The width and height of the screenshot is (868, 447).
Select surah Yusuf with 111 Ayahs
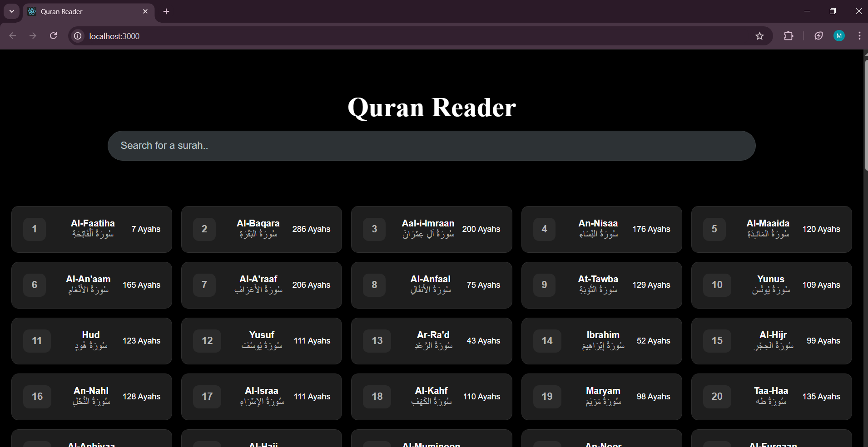tap(261, 341)
